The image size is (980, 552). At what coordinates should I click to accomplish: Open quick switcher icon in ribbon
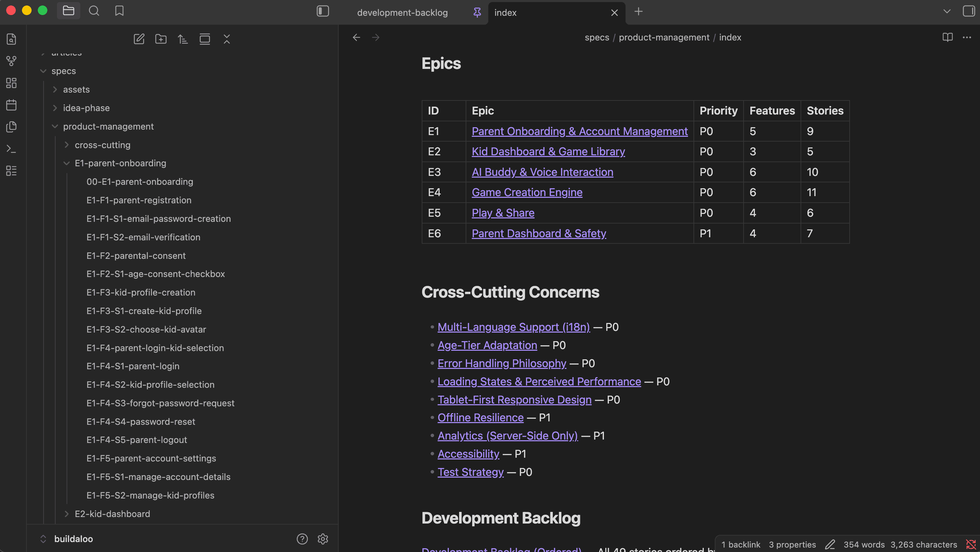click(x=11, y=39)
